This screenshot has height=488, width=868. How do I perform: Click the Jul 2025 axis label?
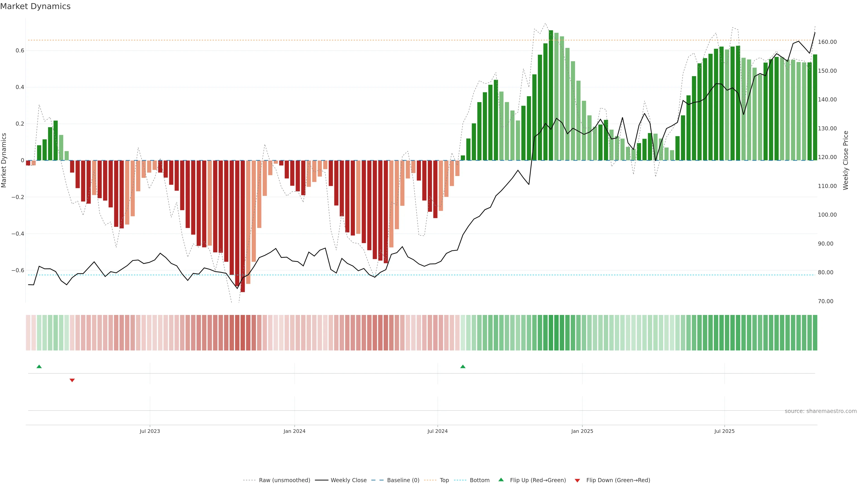tap(724, 431)
